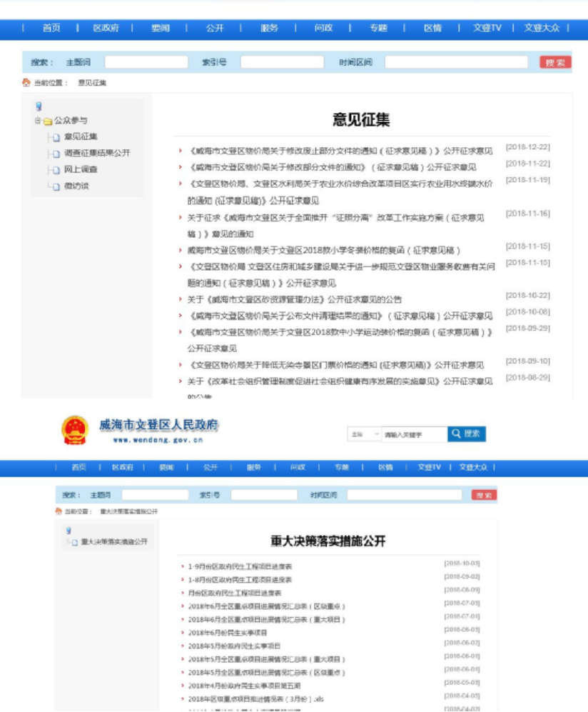The width and height of the screenshot is (588, 712).
Task: Click the national emblem logo of Wendeng government
Action: [x=75, y=433]
